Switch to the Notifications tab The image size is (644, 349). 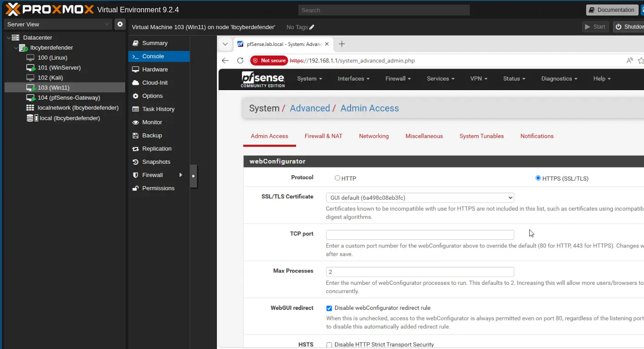click(x=537, y=136)
